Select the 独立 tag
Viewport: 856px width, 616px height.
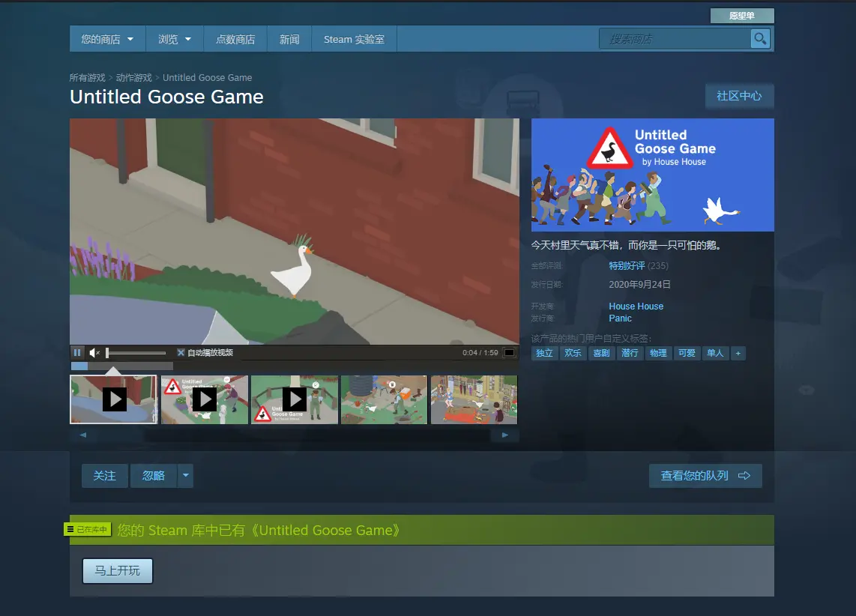pyautogui.click(x=544, y=353)
